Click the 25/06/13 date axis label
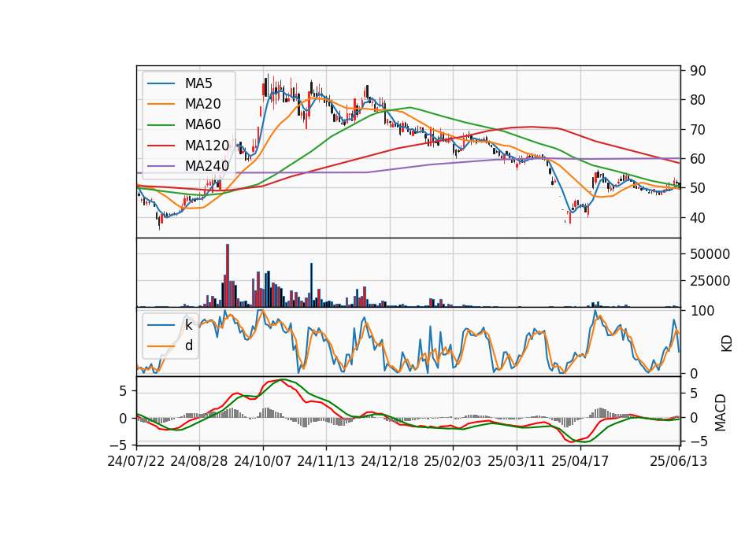 point(678,461)
